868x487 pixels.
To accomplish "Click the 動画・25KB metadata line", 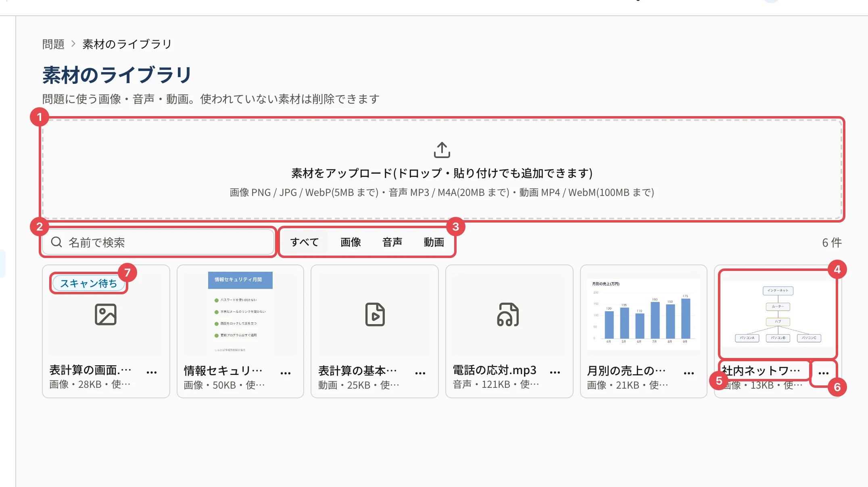I will tap(359, 385).
